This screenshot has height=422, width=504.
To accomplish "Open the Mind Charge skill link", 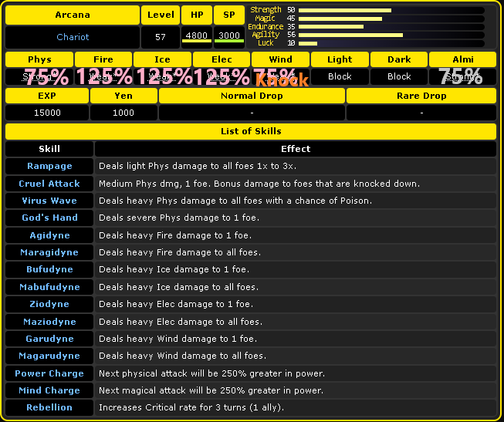I will click(x=49, y=390).
